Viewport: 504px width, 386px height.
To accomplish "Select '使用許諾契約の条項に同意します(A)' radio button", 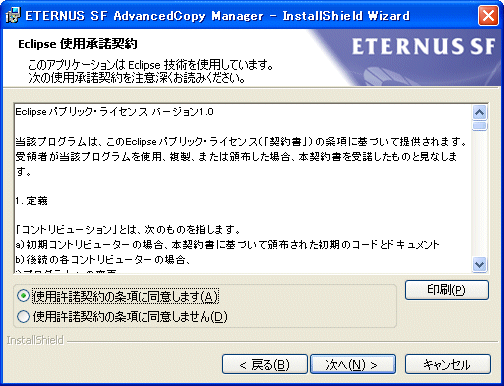I will (24, 296).
